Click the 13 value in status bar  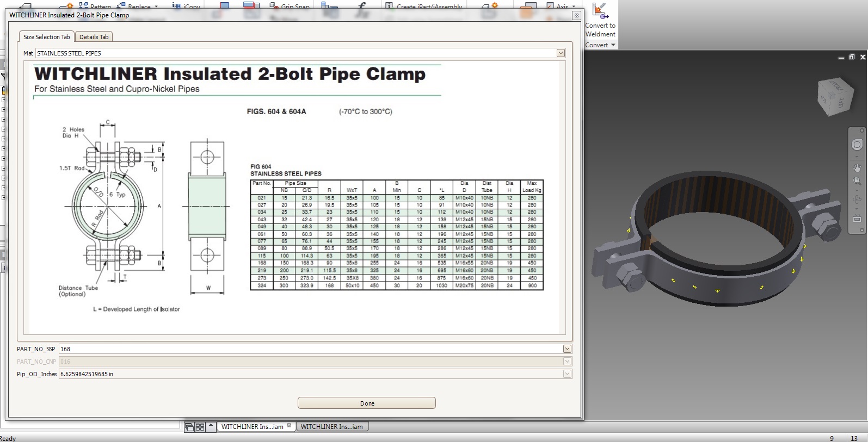[x=854, y=438]
